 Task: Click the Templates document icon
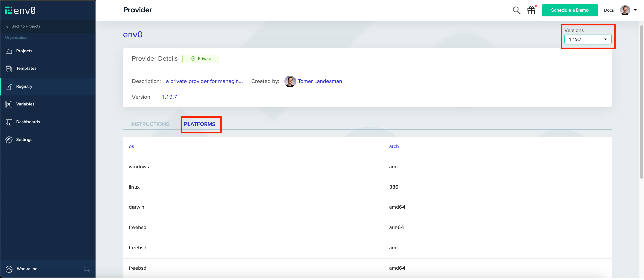[x=9, y=69]
